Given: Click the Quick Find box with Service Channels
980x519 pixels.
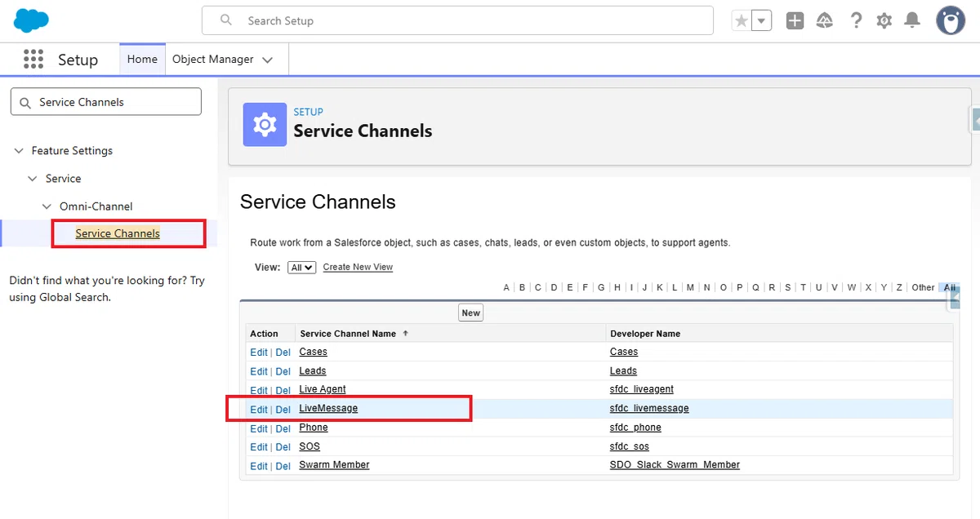Looking at the screenshot, I should click(105, 102).
